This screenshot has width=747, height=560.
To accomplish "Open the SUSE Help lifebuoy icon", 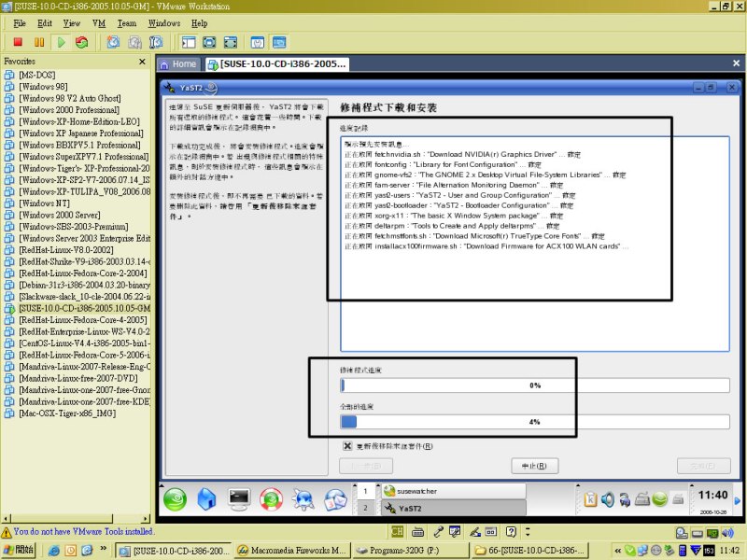I will [x=271, y=499].
